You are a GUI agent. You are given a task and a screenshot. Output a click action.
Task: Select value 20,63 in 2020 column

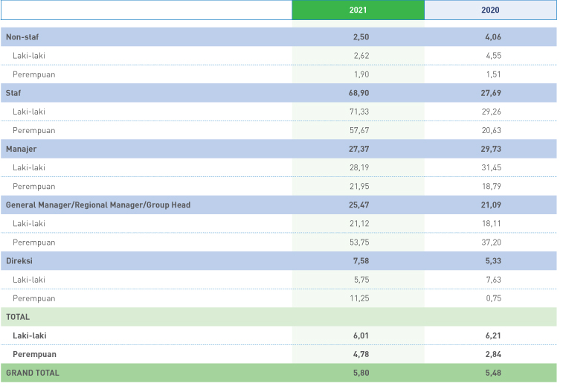point(491,130)
